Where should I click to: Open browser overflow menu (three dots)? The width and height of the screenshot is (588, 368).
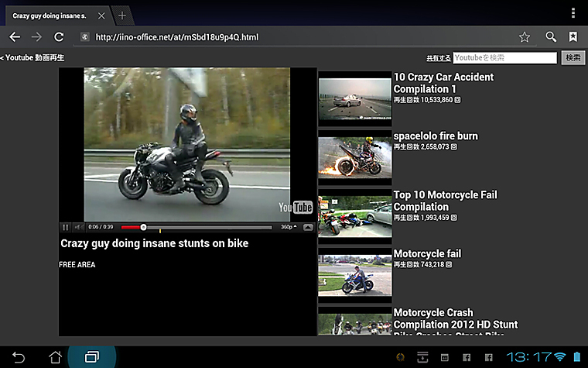573,12
